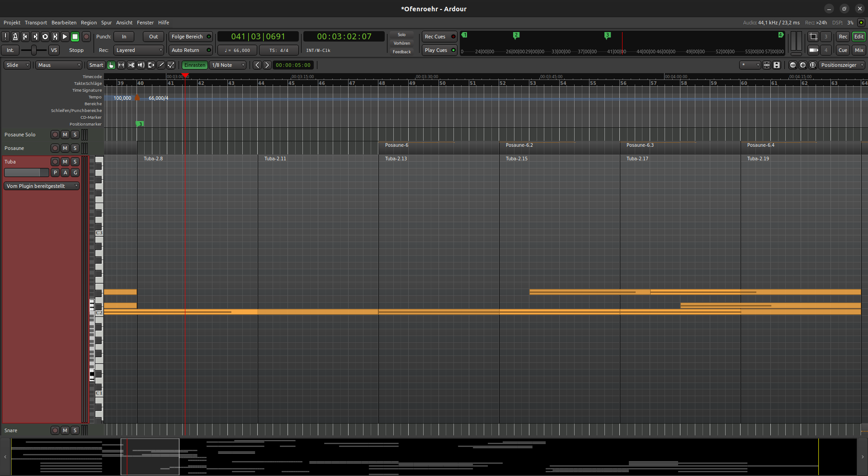Click the zoom in button
868x476 pixels.
(x=802, y=65)
